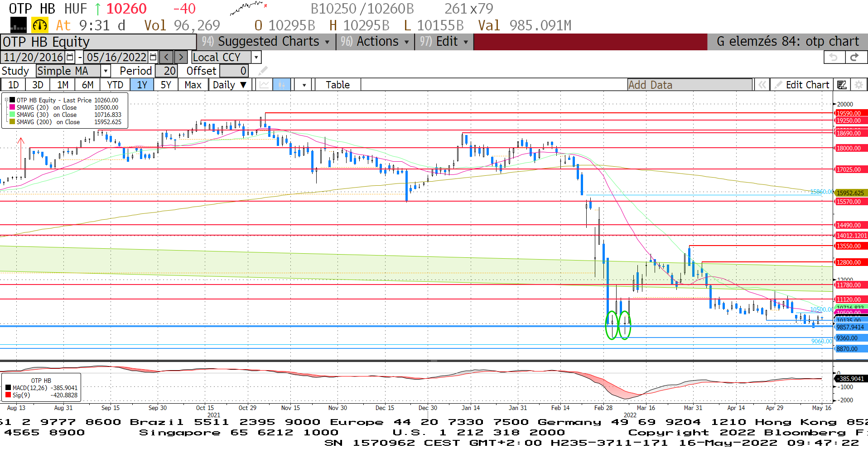
Task: Click the 11120.00 price level label
Action: (x=851, y=299)
